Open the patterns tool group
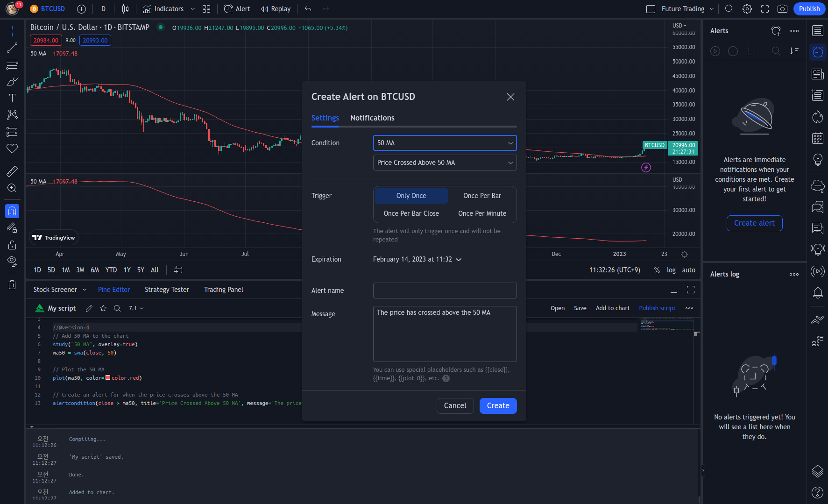828x504 pixels. click(12, 115)
